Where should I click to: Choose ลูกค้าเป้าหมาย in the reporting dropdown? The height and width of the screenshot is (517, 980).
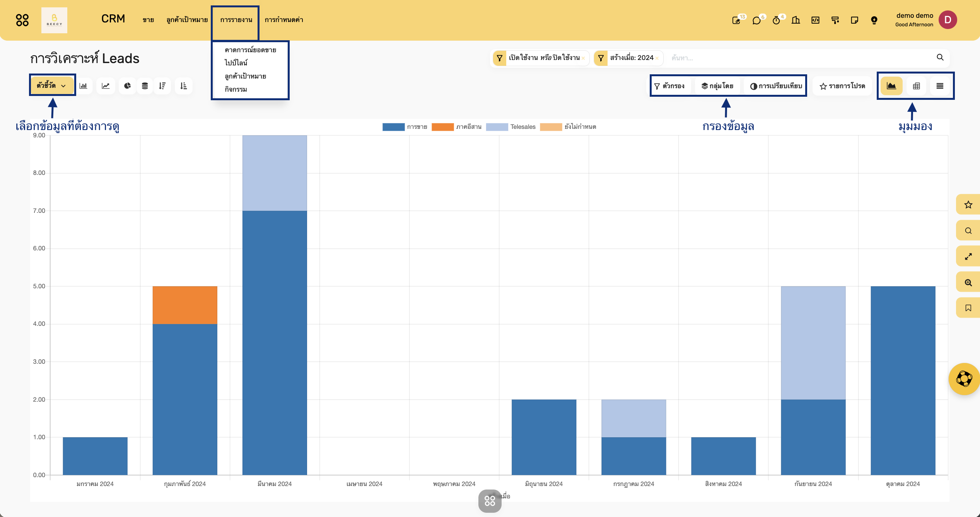[x=245, y=76]
